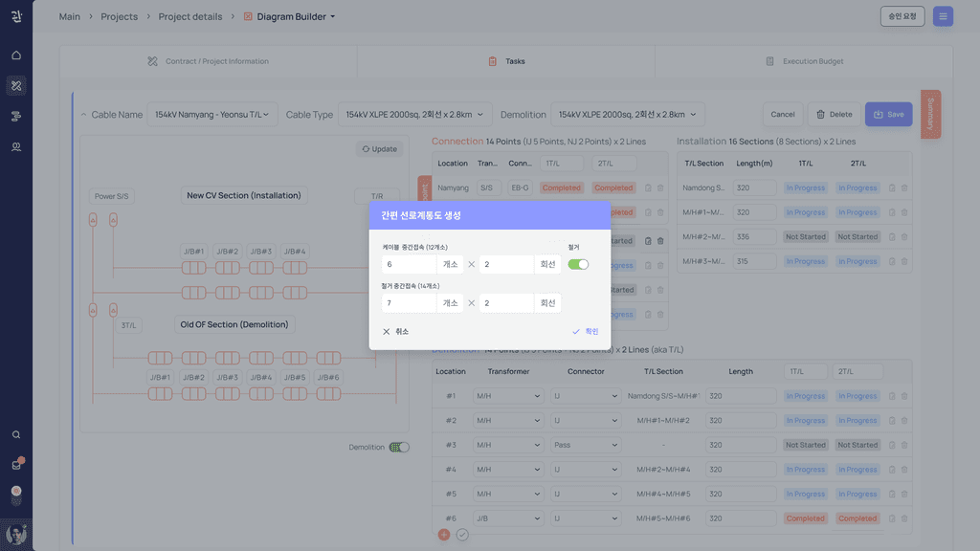The width and height of the screenshot is (980, 551).
Task: Toggle the Demolition switch below the diagram
Action: pos(399,448)
